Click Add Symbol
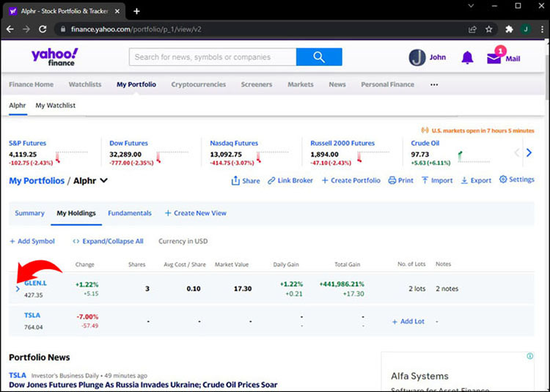The width and height of the screenshot is (550, 392). tap(32, 241)
